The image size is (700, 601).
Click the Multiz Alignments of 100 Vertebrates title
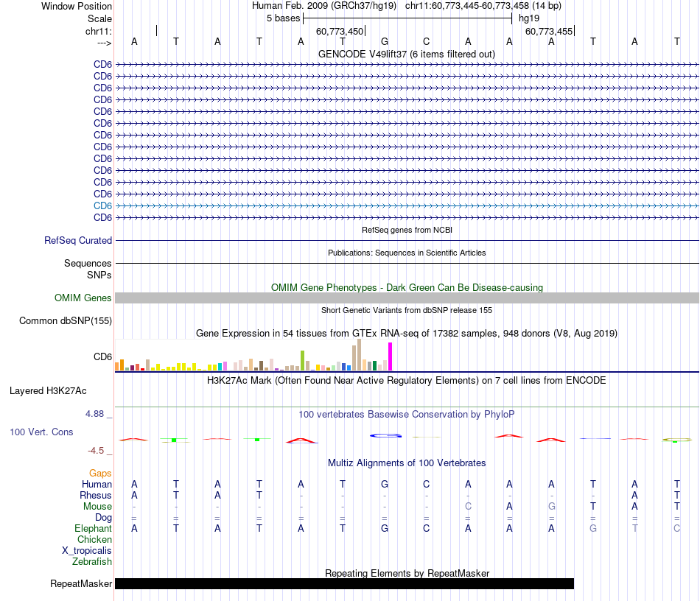tap(407, 463)
